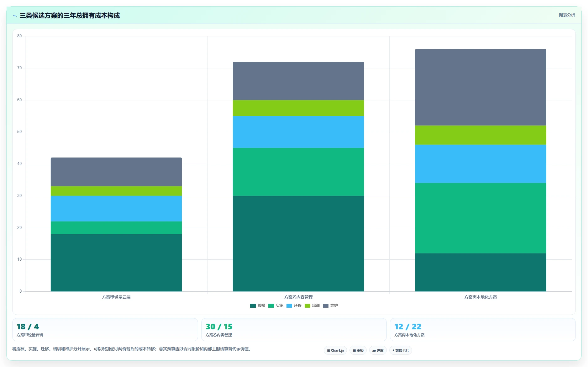The width and height of the screenshot is (588, 367).
Task: Click 方案甲轻量云端 caption in the stat card
Action: [x=30, y=335]
